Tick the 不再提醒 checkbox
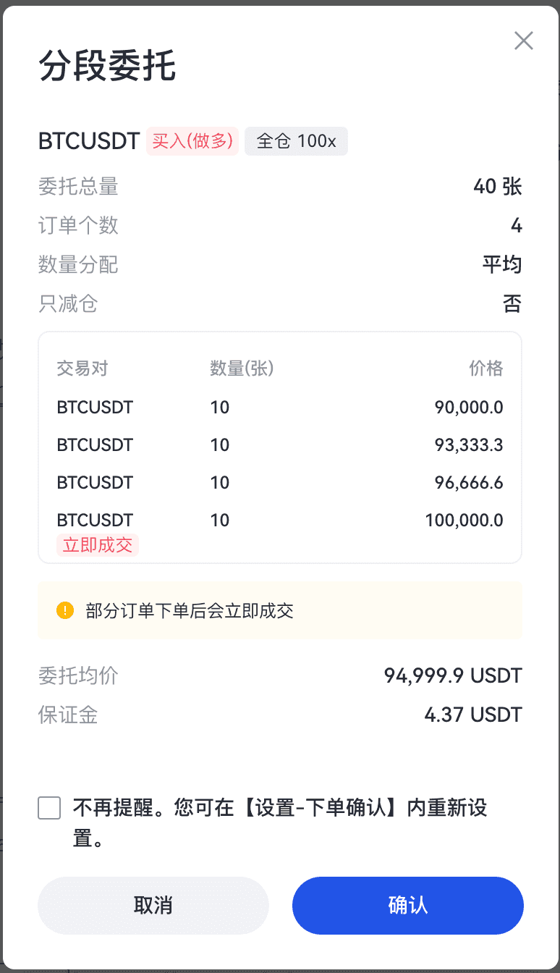This screenshot has width=560, height=973. pyautogui.click(x=49, y=808)
